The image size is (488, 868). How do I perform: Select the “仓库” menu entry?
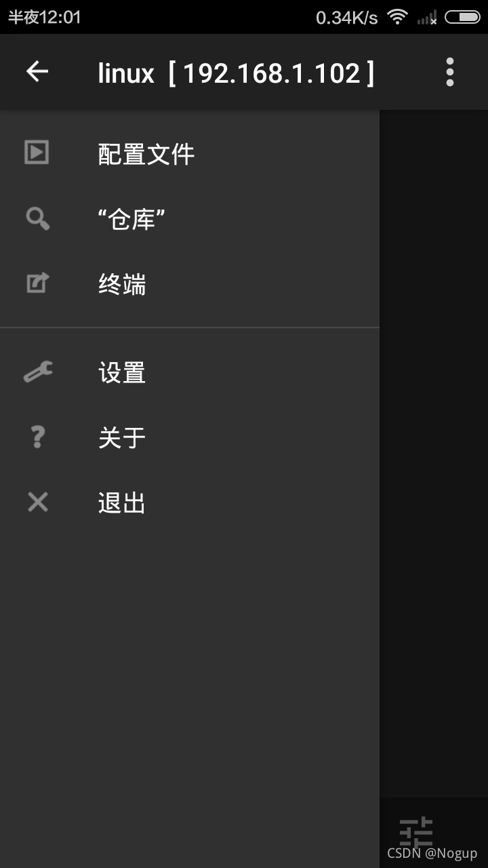point(190,219)
